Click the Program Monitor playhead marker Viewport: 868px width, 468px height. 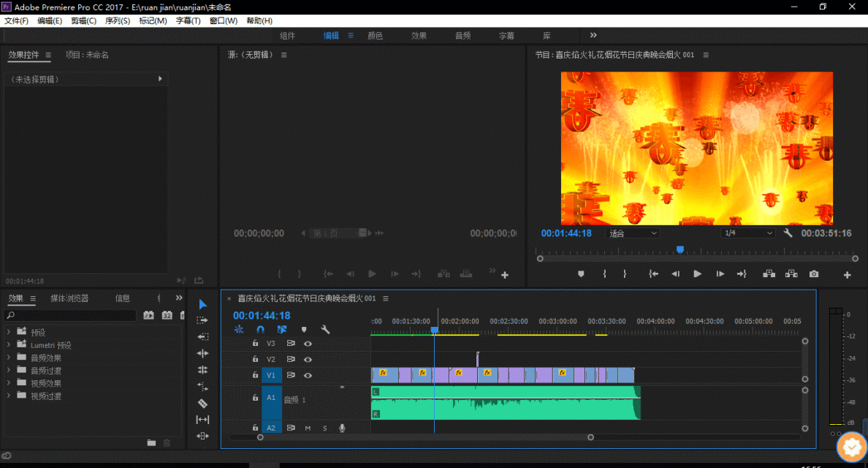tap(680, 250)
